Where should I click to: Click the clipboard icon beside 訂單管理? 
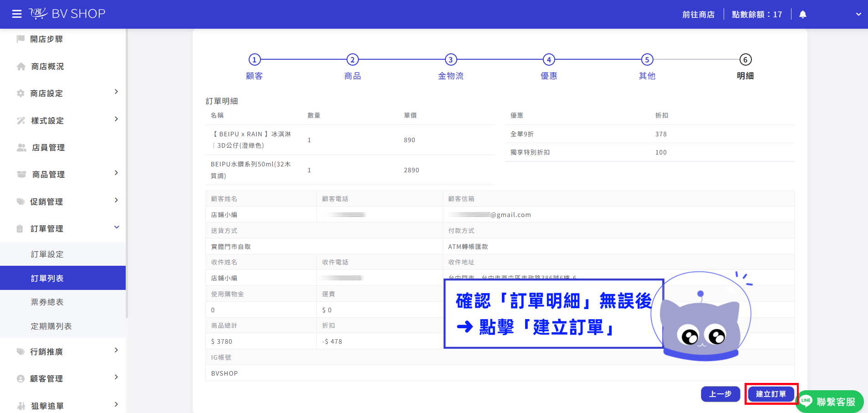pyautogui.click(x=20, y=229)
